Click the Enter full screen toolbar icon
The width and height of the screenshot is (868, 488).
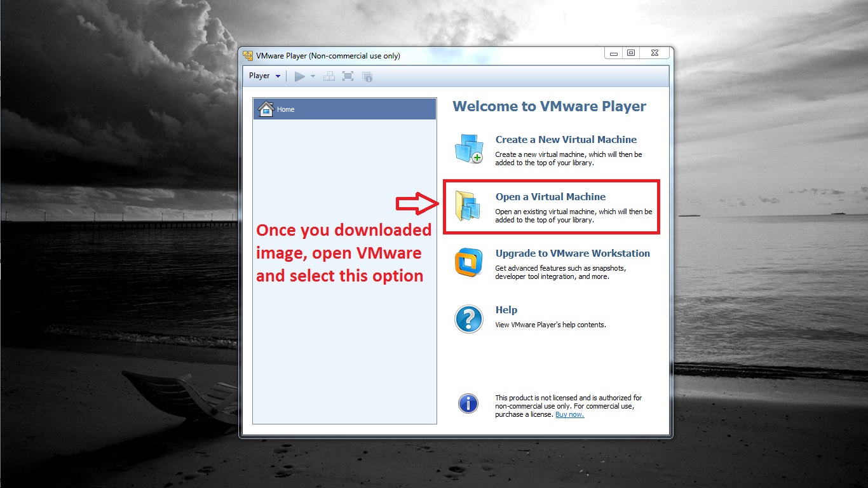(x=348, y=76)
